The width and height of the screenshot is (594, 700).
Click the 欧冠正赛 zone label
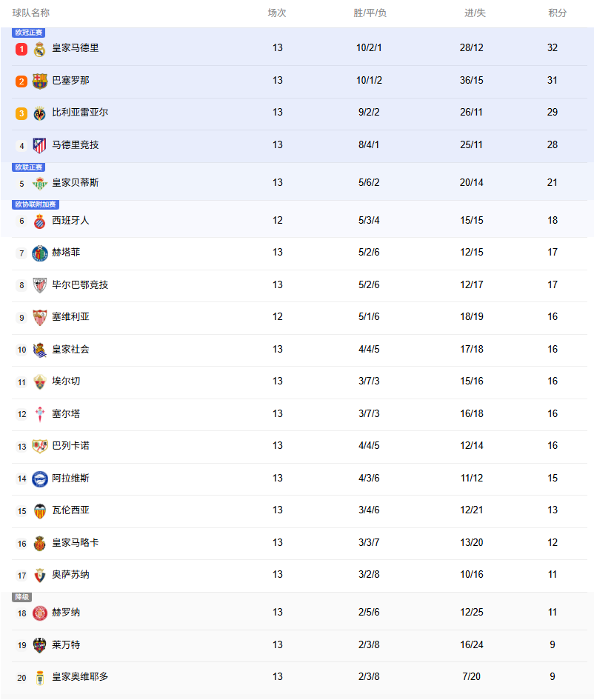(29, 33)
